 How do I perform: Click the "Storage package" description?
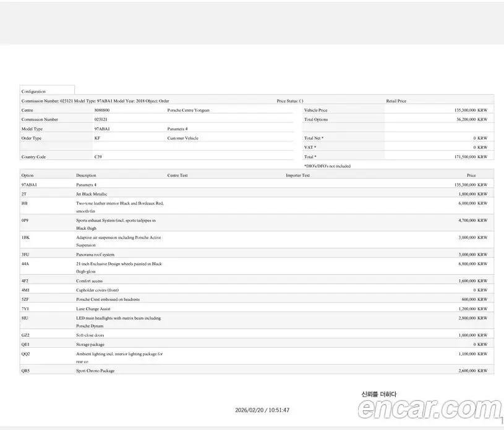[x=90, y=344]
